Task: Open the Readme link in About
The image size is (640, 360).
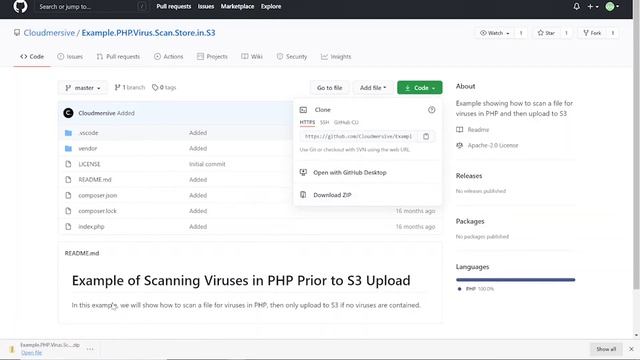Action: click(478, 130)
